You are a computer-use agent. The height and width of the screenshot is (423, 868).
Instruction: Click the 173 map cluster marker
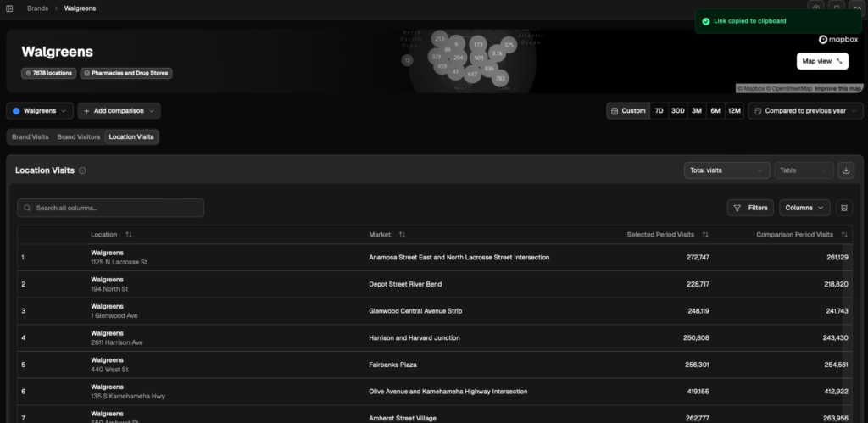point(478,44)
